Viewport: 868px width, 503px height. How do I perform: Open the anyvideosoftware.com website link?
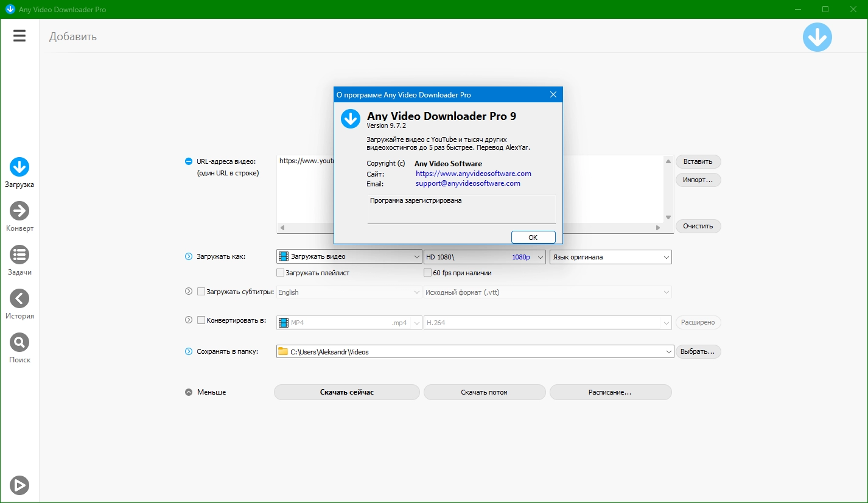click(x=474, y=174)
